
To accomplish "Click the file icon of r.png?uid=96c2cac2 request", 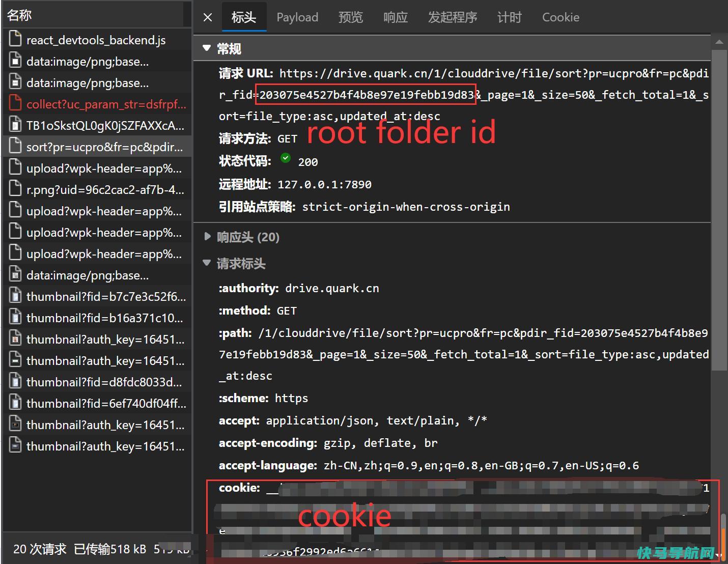I will click(15, 189).
